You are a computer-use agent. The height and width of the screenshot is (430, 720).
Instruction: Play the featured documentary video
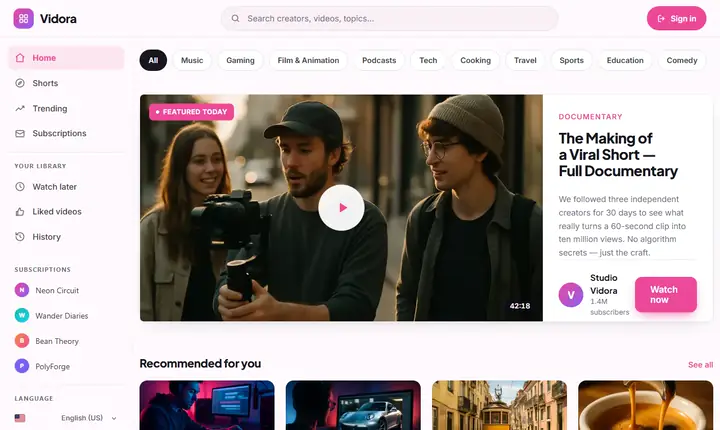pos(341,208)
